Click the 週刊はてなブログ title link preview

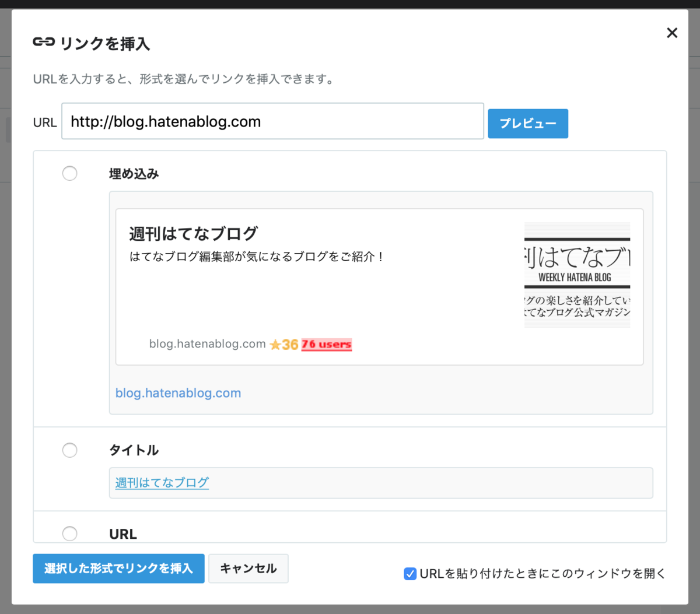[x=162, y=483]
